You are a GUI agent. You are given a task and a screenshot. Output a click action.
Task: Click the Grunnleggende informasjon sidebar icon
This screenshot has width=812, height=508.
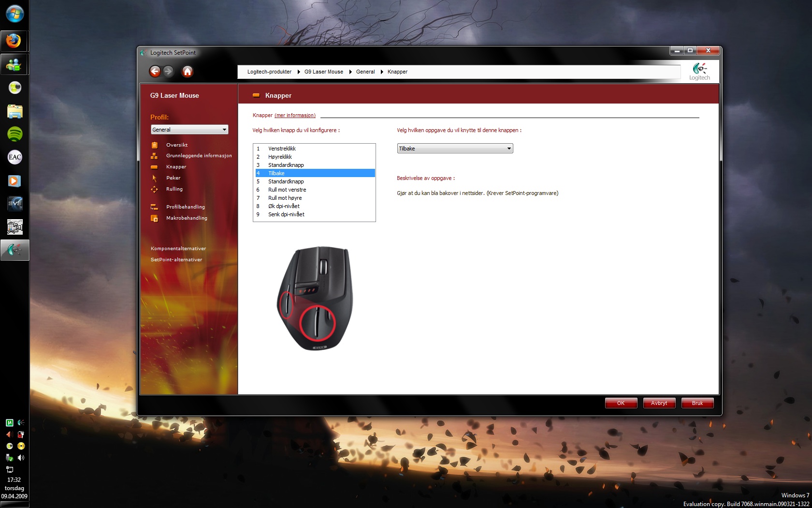pos(154,156)
